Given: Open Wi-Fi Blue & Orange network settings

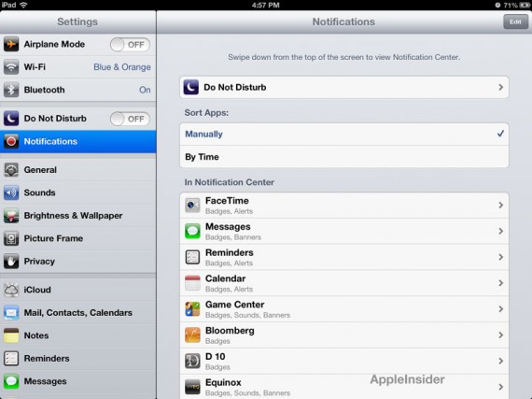Looking at the screenshot, I should (x=78, y=67).
